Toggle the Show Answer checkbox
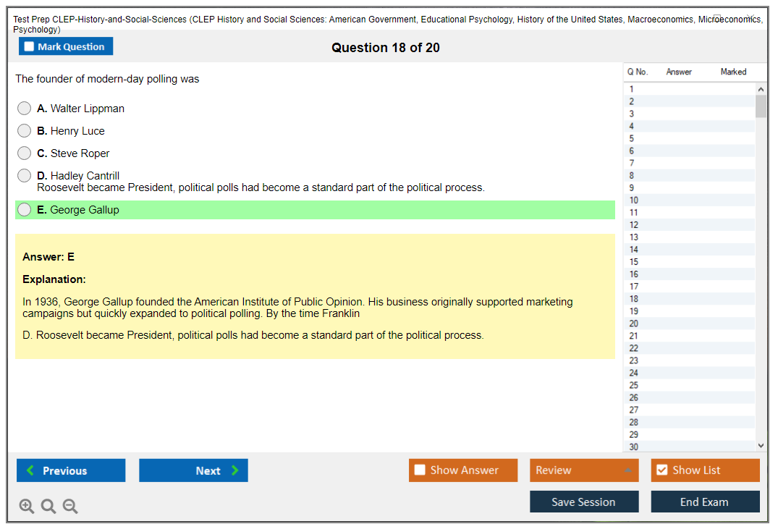Screen dimensions: 778x532 click(x=420, y=470)
